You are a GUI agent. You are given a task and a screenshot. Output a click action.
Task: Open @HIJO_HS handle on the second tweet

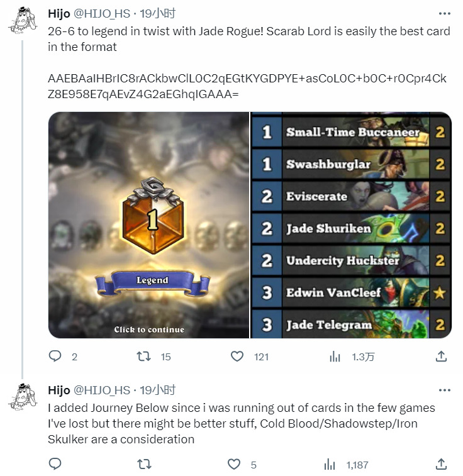(102, 390)
